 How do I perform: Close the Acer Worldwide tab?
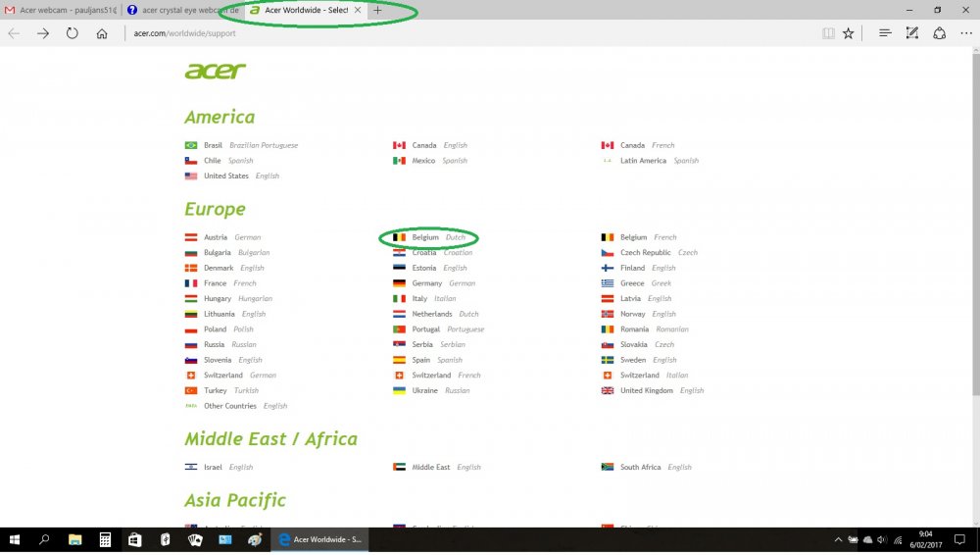coord(358,10)
